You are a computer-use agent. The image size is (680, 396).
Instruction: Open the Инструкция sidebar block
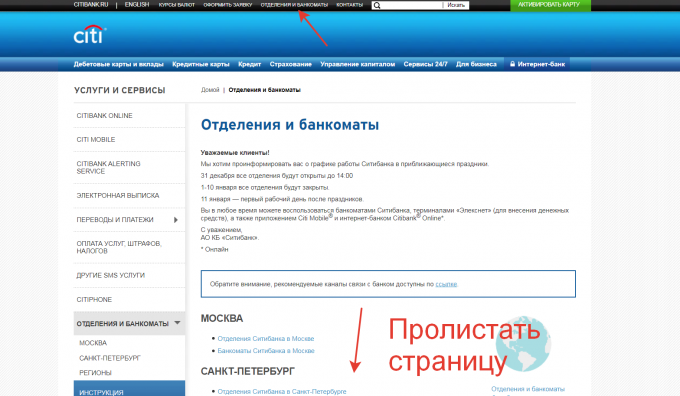coord(129,389)
